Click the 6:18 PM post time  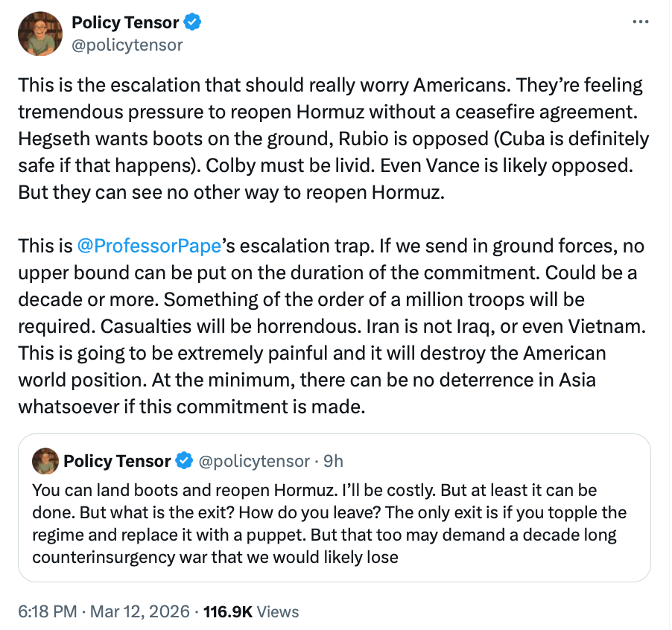pos(47,611)
